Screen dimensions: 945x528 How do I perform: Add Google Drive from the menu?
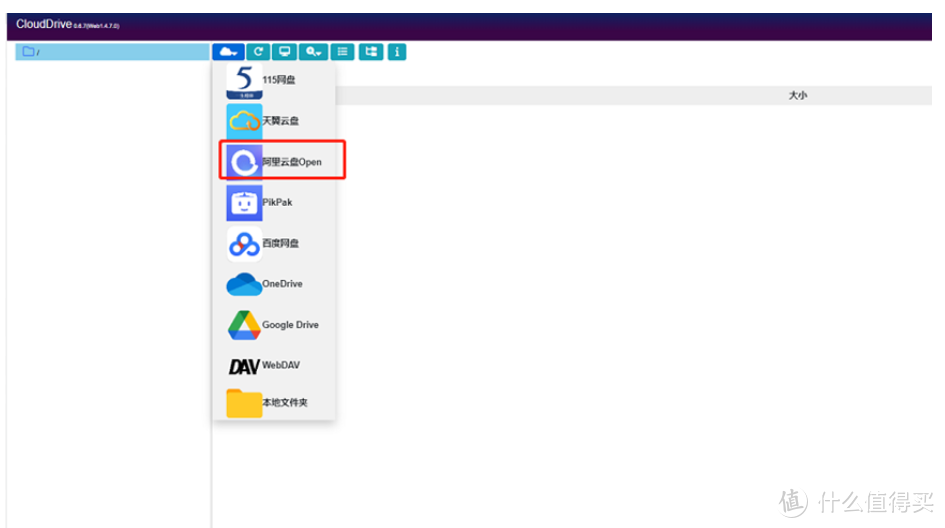[x=274, y=325]
